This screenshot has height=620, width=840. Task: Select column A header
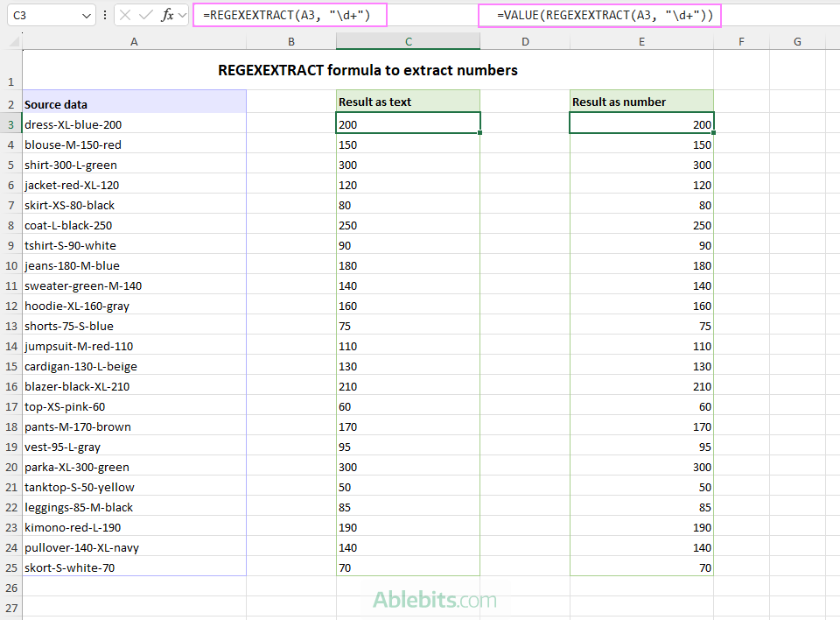click(134, 41)
